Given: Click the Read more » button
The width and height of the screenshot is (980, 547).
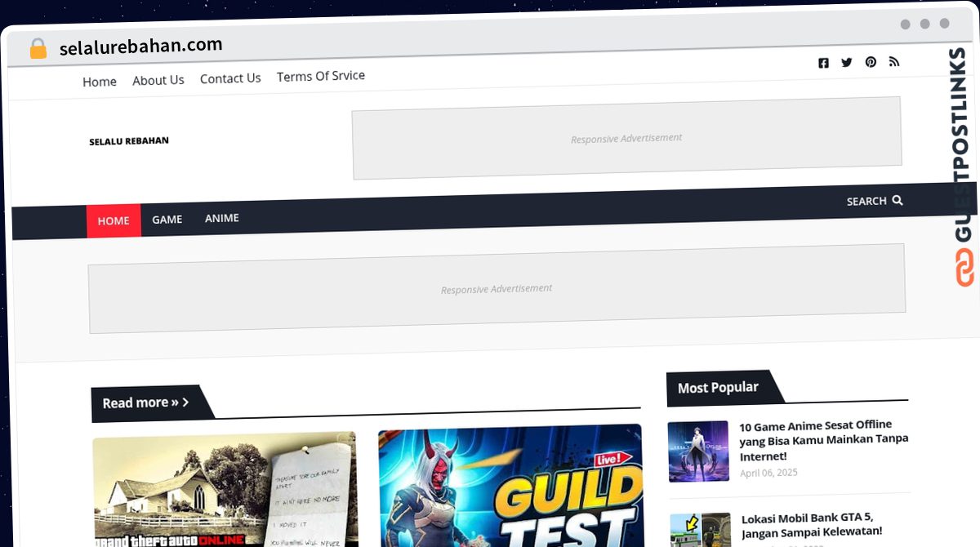Looking at the screenshot, I should coord(145,402).
